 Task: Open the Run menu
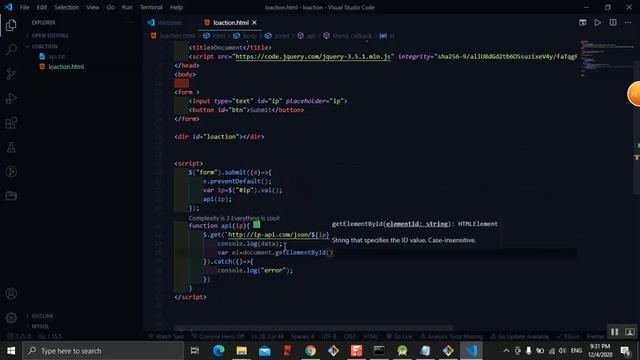coord(127,7)
